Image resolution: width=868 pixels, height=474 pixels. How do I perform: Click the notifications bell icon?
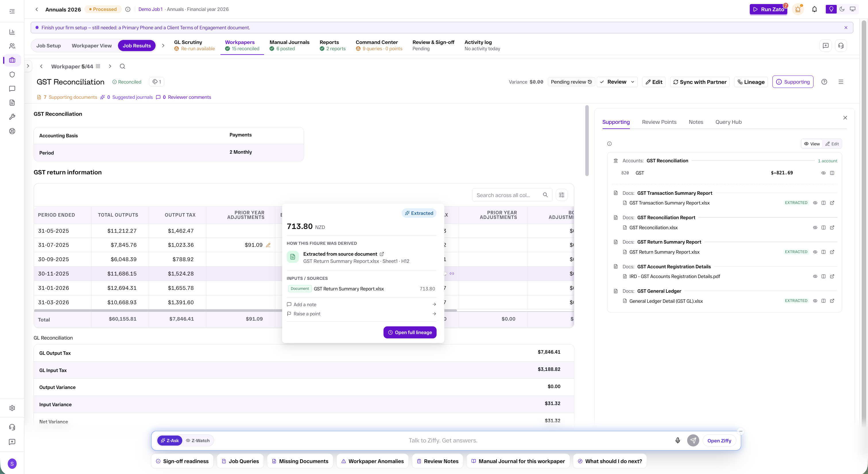click(x=814, y=9)
